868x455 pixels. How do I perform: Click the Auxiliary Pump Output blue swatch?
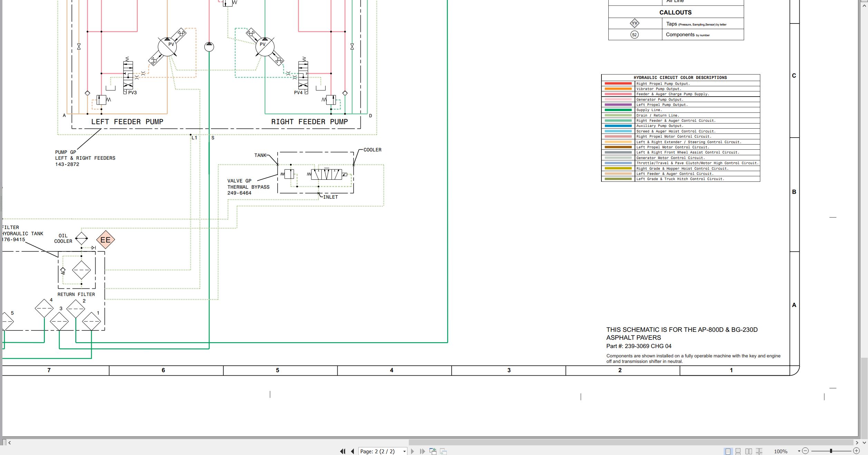[x=618, y=126]
